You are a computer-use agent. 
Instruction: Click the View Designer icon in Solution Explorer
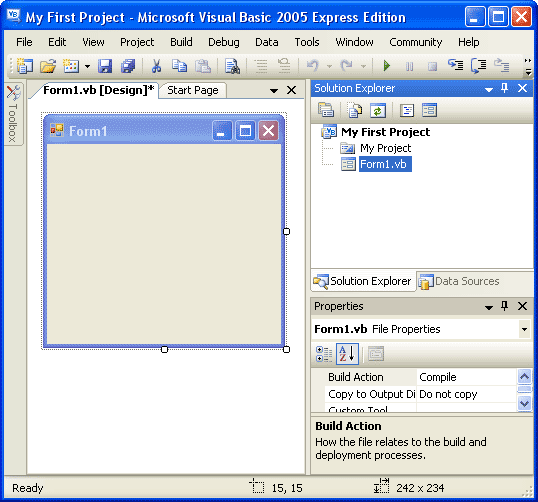coord(429,110)
